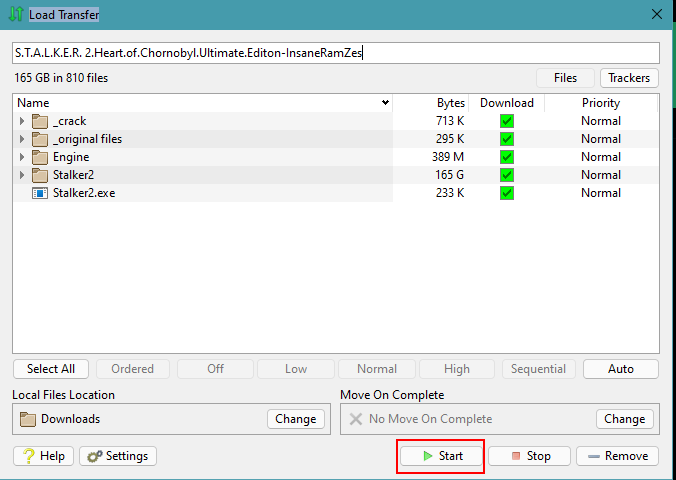Click the 713 K size cell
This screenshot has height=480, width=676.
point(450,121)
